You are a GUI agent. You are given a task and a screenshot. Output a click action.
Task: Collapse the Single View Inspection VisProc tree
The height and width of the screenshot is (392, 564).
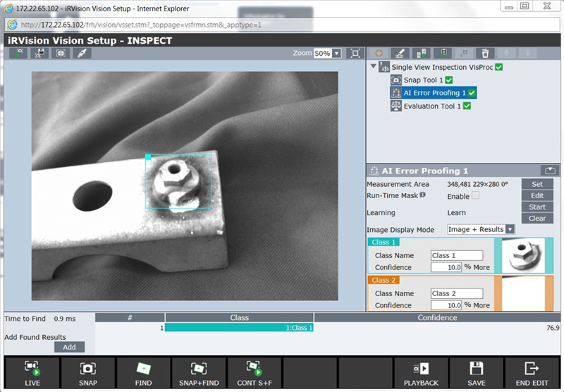click(373, 67)
